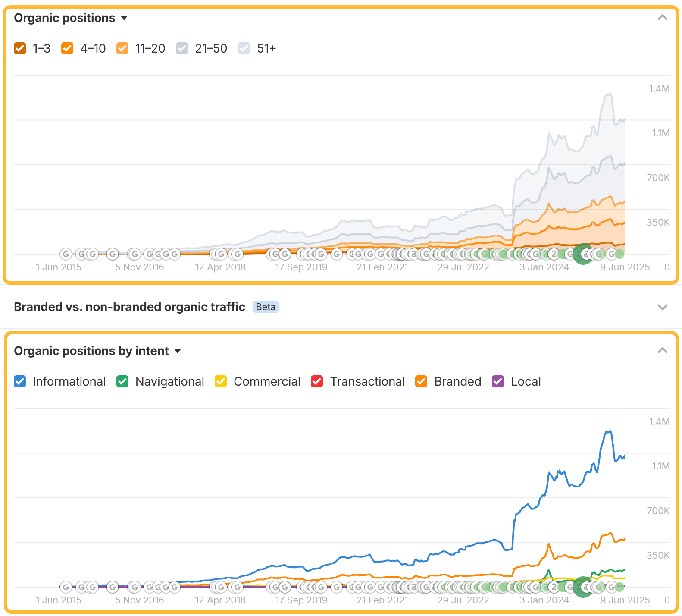Open the Organic positions by intent dropdown arrow

click(x=178, y=351)
